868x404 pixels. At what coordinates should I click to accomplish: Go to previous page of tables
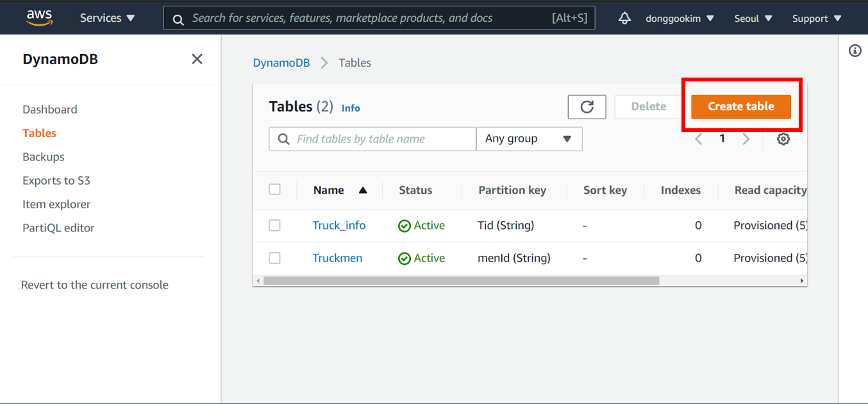(x=699, y=139)
